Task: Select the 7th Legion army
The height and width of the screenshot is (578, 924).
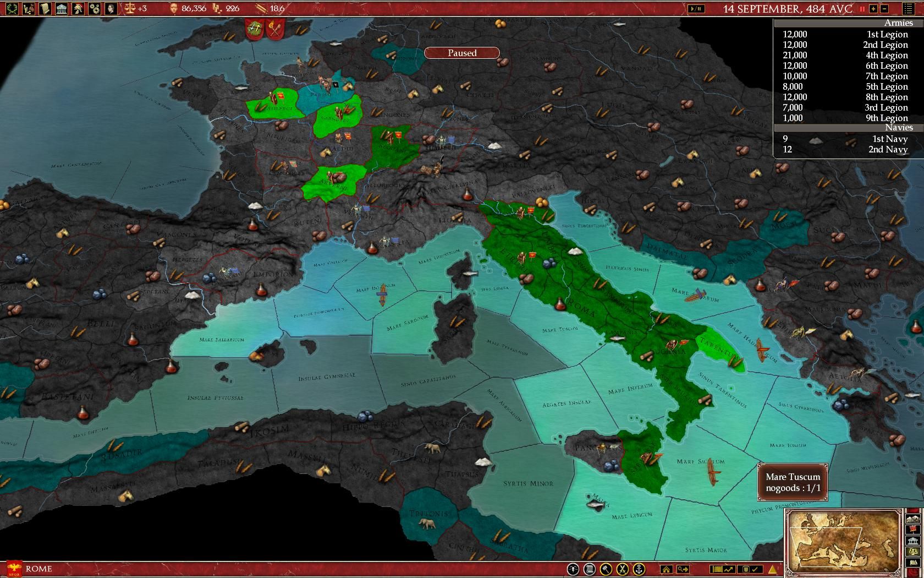Action: [845, 76]
